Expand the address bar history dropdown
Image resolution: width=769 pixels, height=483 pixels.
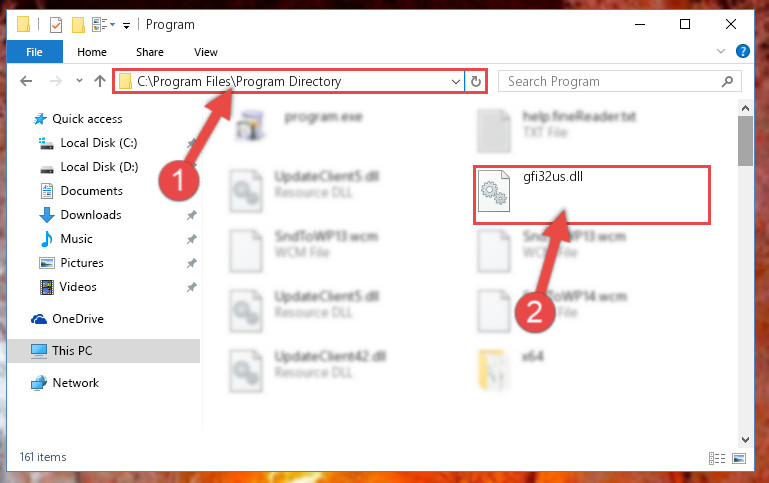tap(456, 81)
